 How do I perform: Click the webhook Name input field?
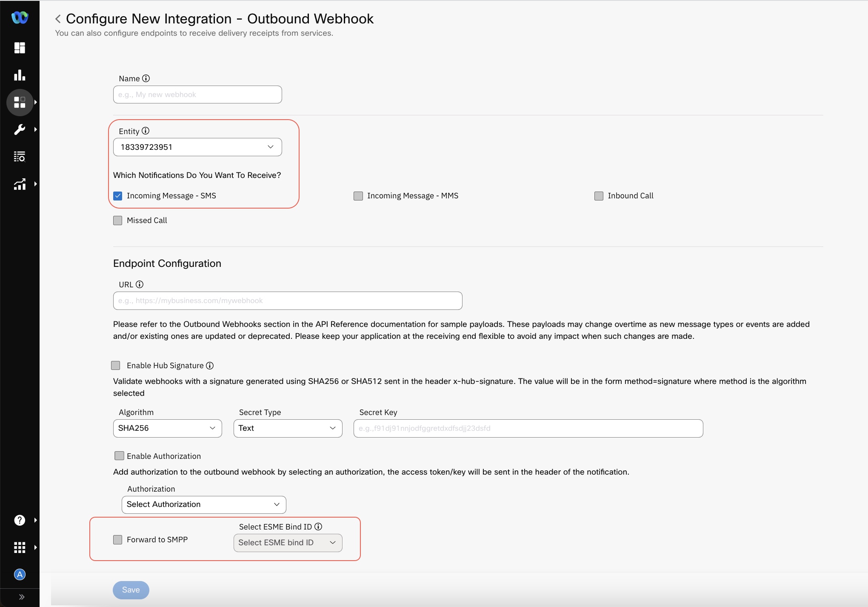point(197,94)
